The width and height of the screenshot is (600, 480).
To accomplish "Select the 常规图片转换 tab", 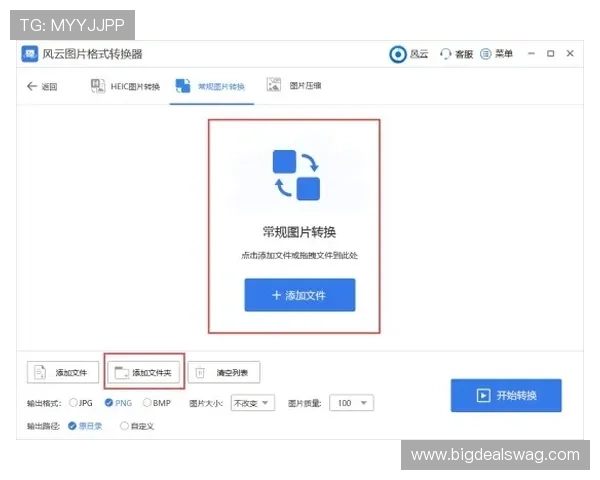I will (x=211, y=86).
